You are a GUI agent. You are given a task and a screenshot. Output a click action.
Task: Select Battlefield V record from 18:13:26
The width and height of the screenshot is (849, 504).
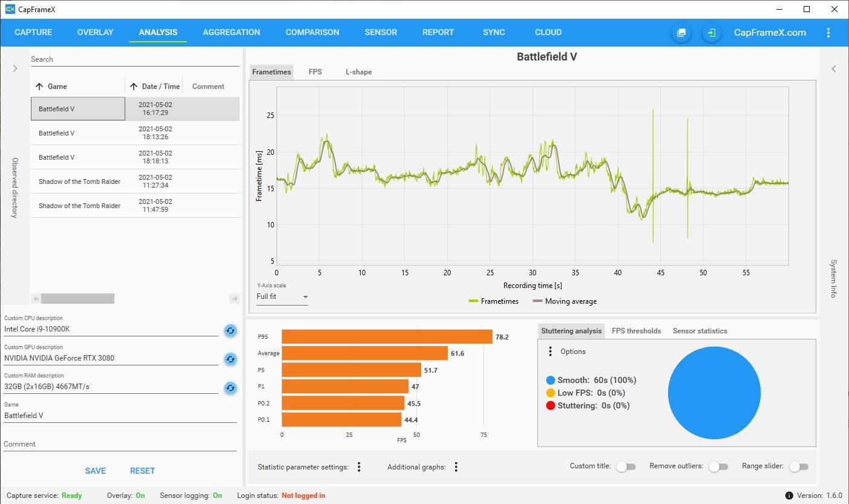pyautogui.click(x=135, y=133)
